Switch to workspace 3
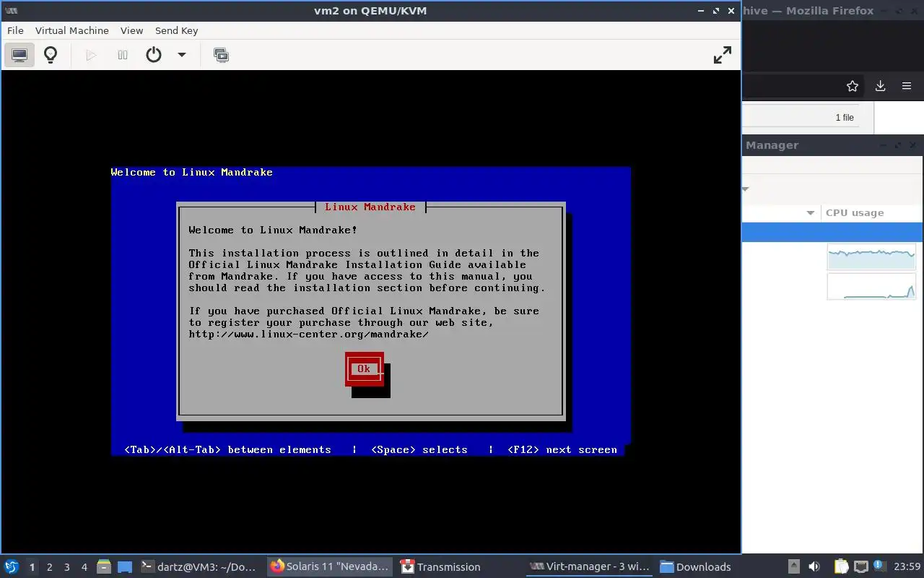This screenshot has width=924, height=578. [67, 567]
